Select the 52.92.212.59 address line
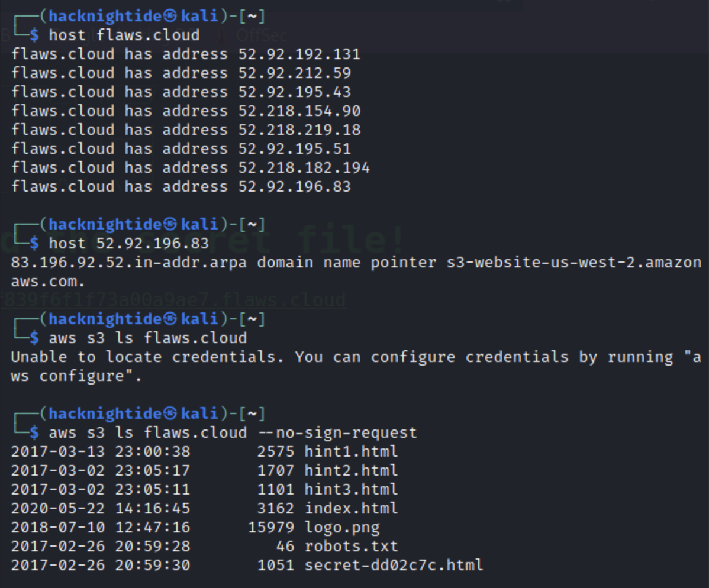709x588 pixels. click(x=294, y=73)
